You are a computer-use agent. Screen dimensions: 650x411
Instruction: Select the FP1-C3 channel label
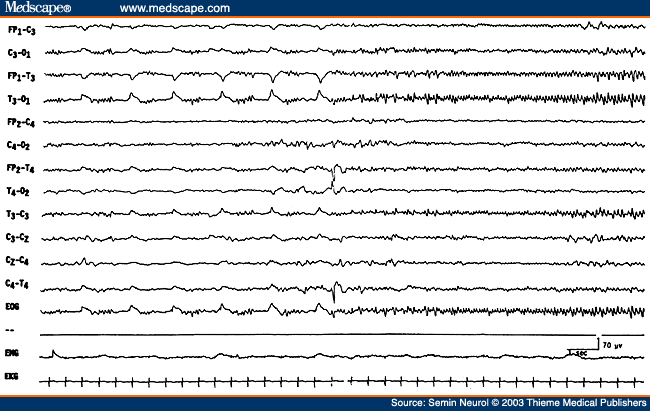(x=21, y=31)
